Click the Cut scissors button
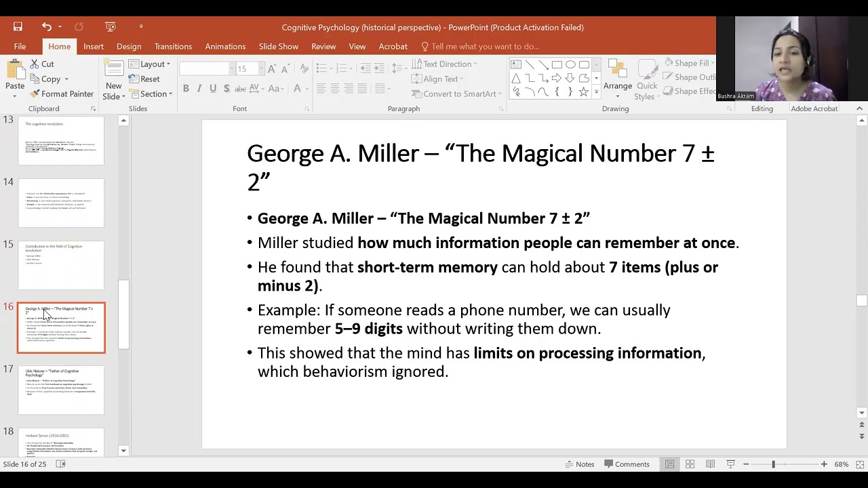Viewport: 868px width, 488px height. tap(42, 64)
